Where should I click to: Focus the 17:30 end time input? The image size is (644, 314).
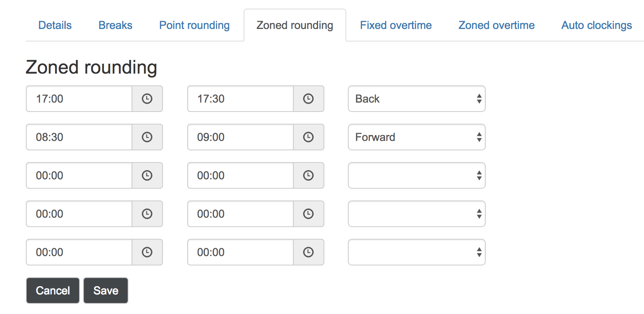tap(241, 99)
